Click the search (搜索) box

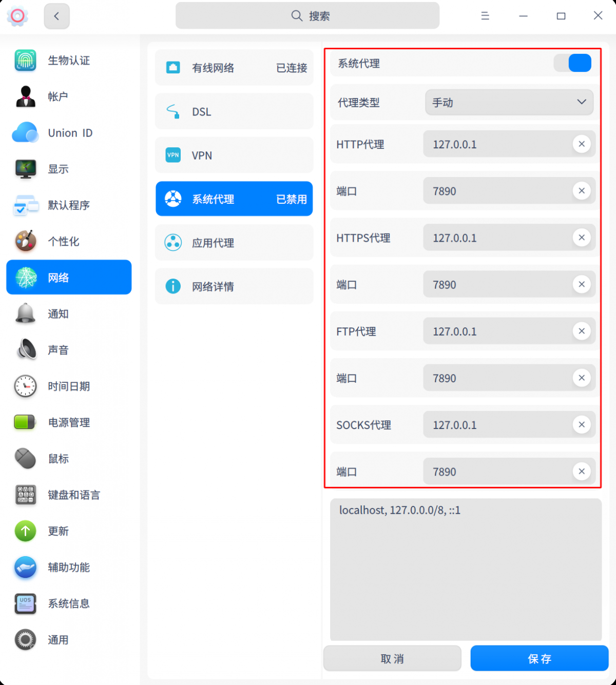click(307, 16)
